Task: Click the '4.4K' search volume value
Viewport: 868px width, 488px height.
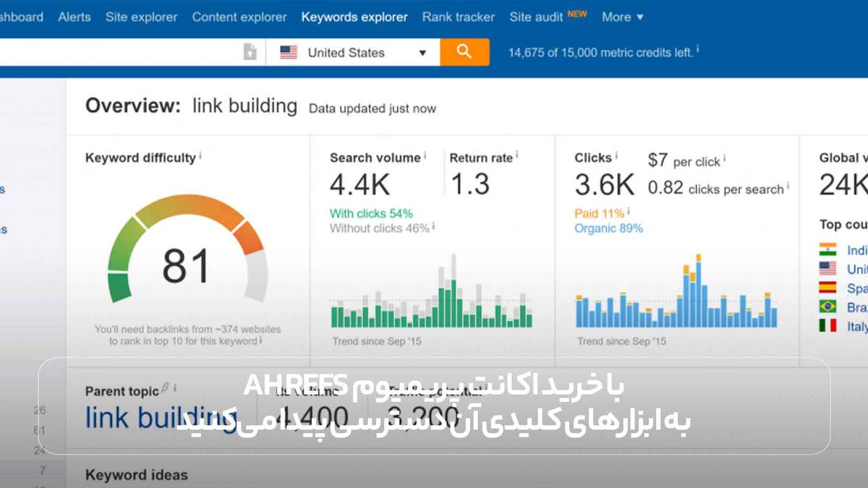Action: [359, 185]
